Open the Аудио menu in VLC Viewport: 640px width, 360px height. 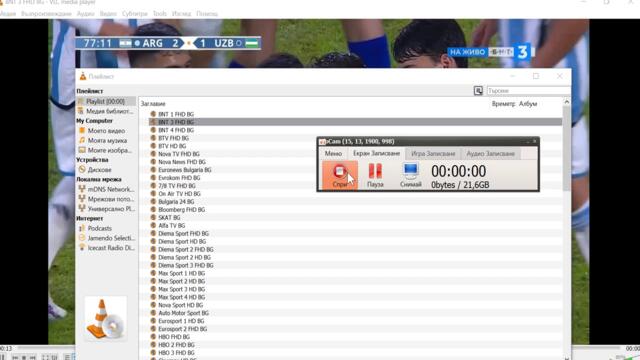85,14
